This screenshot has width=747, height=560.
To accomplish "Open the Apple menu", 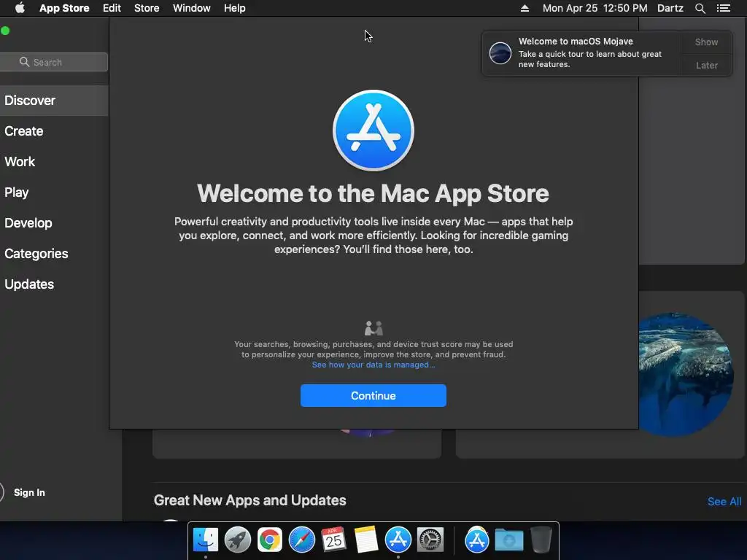I will tap(20, 8).
